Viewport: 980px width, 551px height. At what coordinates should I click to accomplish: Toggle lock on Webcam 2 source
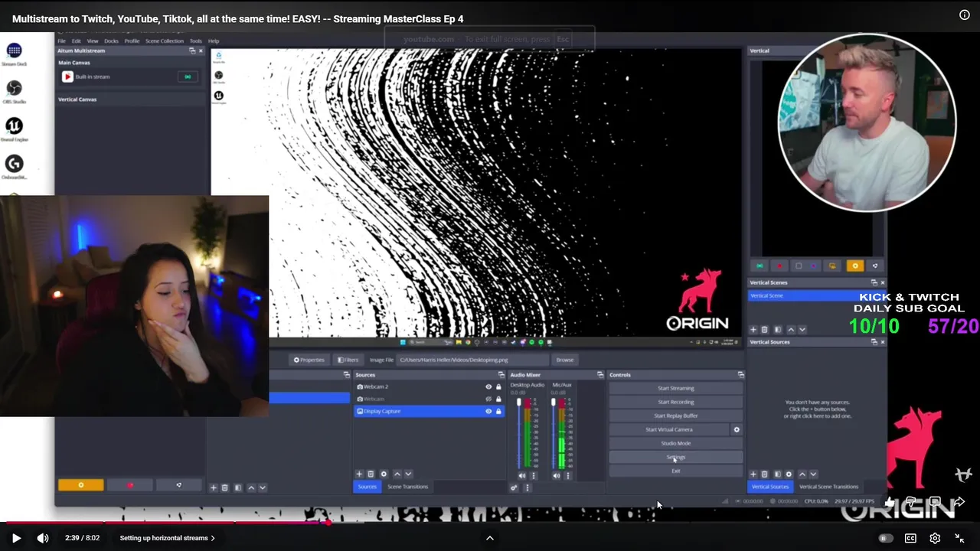click(498, 386)
